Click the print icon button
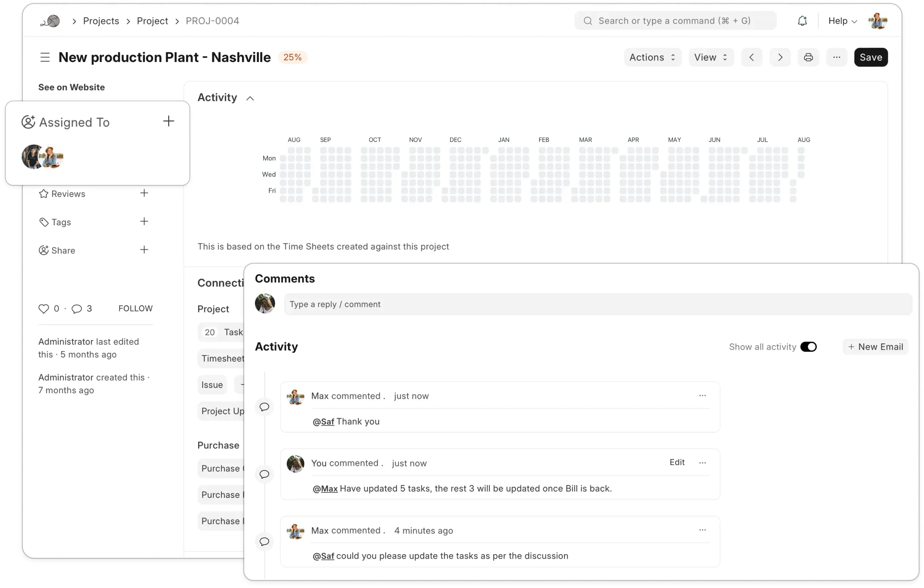 tap(808, 57)
